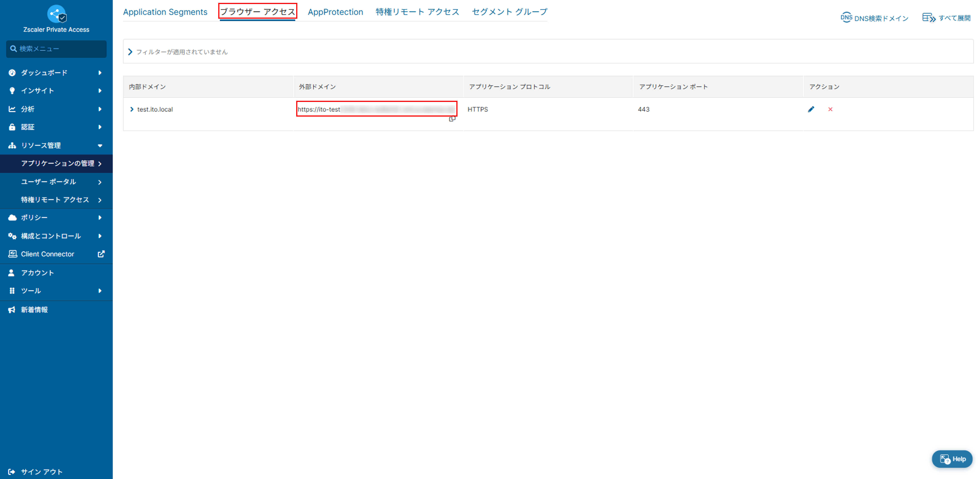Open the Help widget
Viewport: 980px width, 479px height.
[952, 459]
